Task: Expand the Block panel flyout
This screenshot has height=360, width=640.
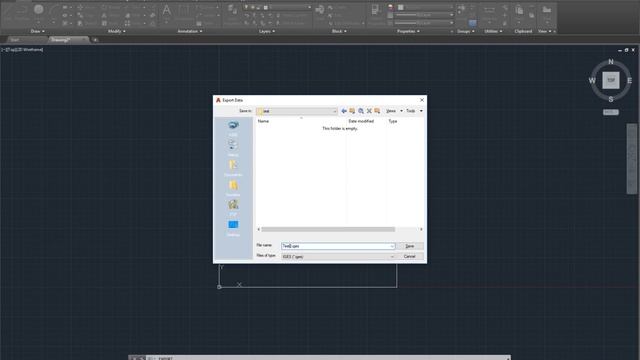Action: point(339,31)
